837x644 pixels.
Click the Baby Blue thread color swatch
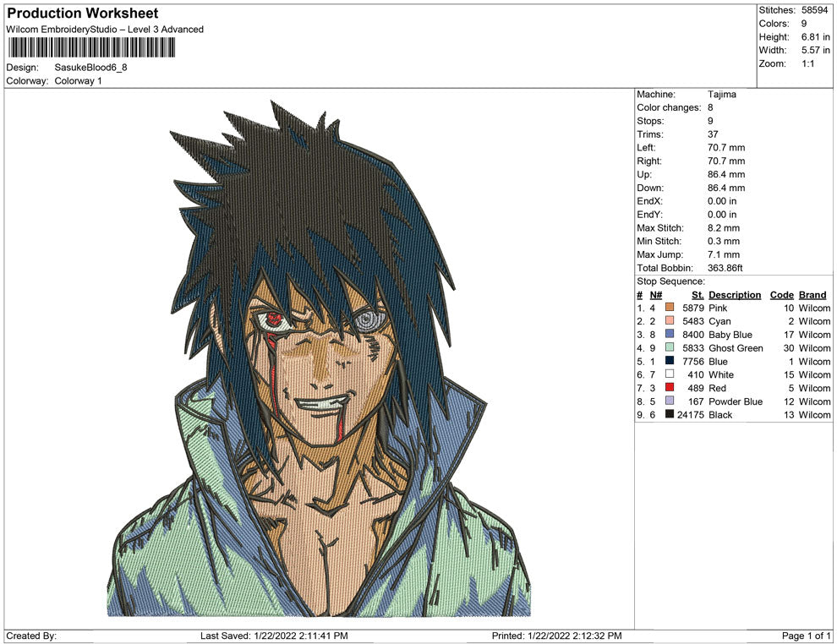[x=670, y=334]
